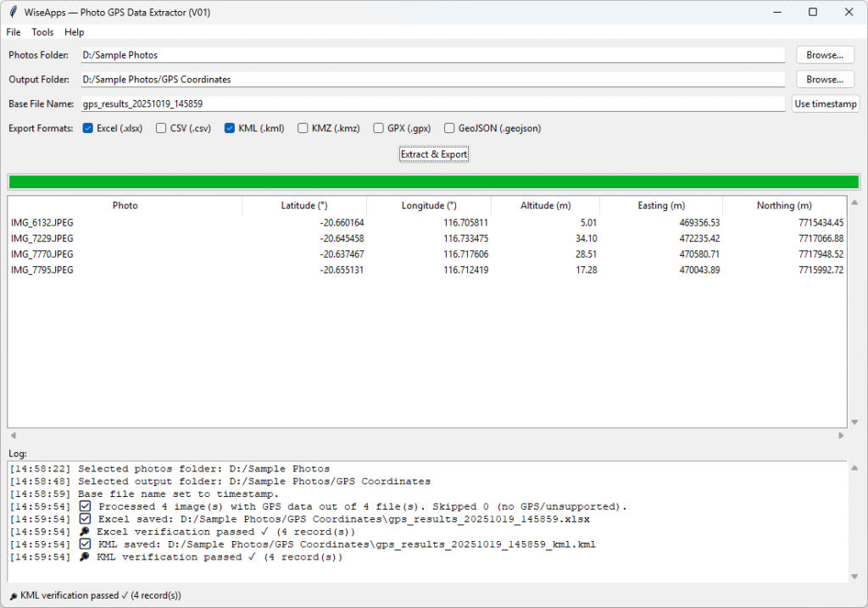Click the green progress bar
Viewport: 868px width, 608px height.
pos(433,181)
